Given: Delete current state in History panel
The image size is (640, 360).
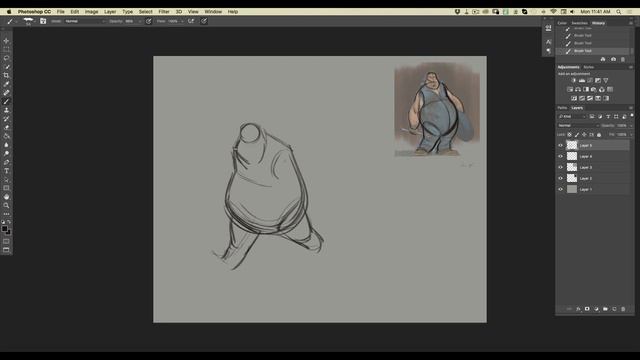Looking at the screenshot, I should [623, 59].
